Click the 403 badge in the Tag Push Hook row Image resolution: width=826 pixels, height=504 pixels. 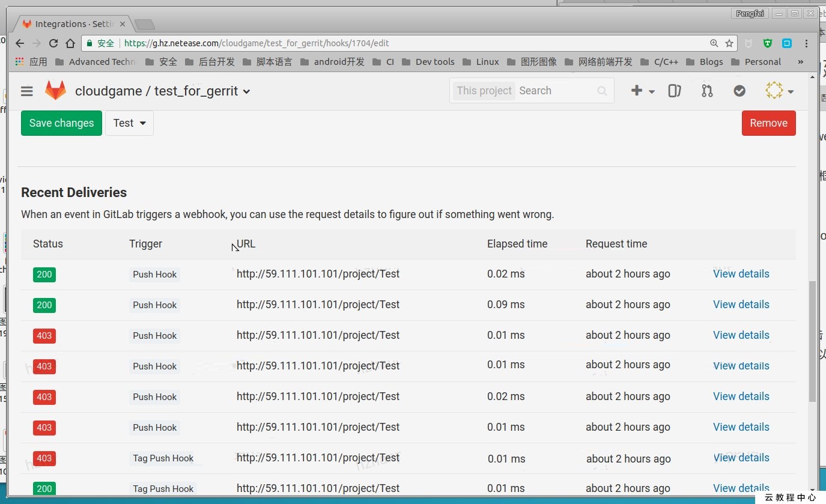pyautogui.click(x=44, y=458)
